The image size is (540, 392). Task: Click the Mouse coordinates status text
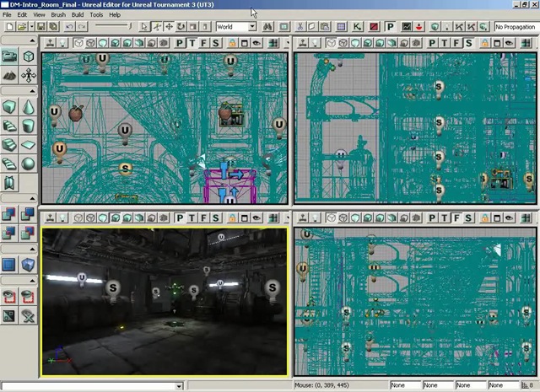pyautogui.click(x=322, y=385)
